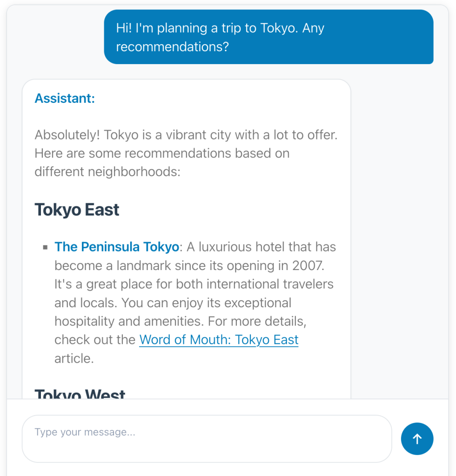The image size is (456, 476).
Task: Click the square bullet before Peninsula Tokyo
Action: (45, 247)
